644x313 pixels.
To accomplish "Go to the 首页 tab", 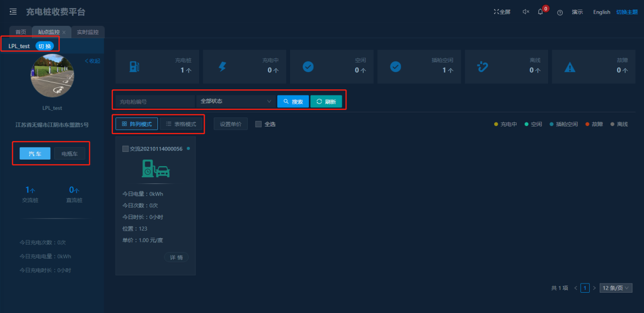I will (21, 32).
